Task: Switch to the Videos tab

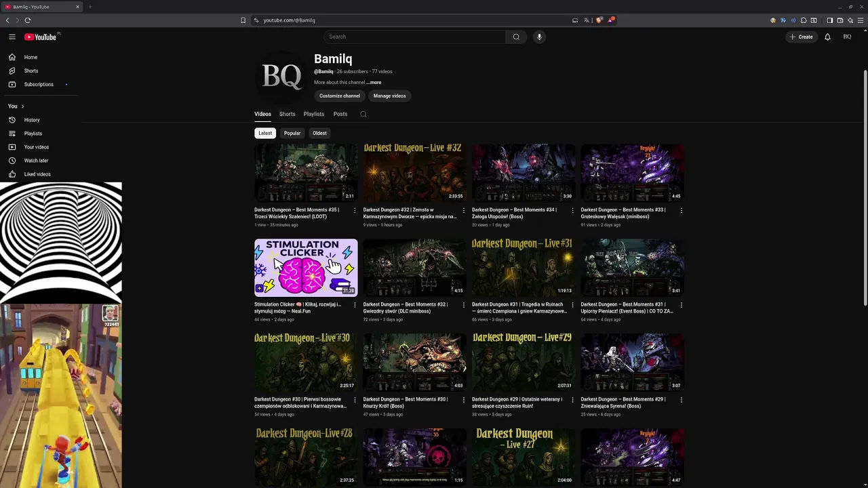Action: click(x=262, y=114)
